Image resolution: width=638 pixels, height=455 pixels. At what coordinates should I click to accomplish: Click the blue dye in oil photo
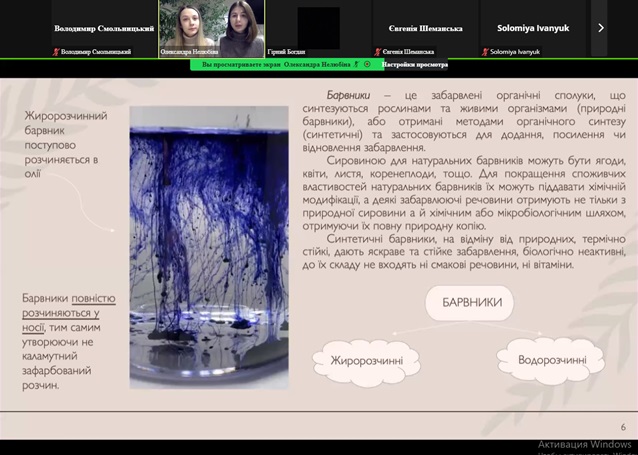point(209,247)
